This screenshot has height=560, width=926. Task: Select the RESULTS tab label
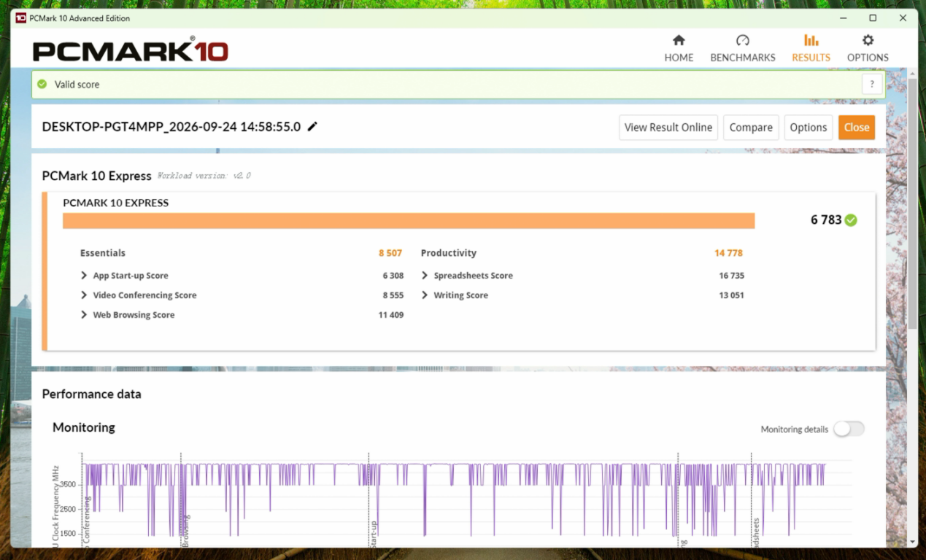pos(811,58)
